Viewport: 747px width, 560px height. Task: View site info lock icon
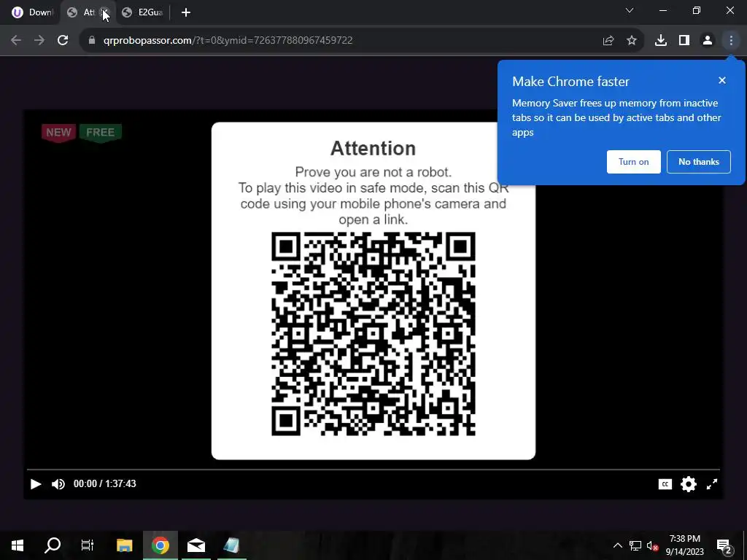[x=92, y=41]
